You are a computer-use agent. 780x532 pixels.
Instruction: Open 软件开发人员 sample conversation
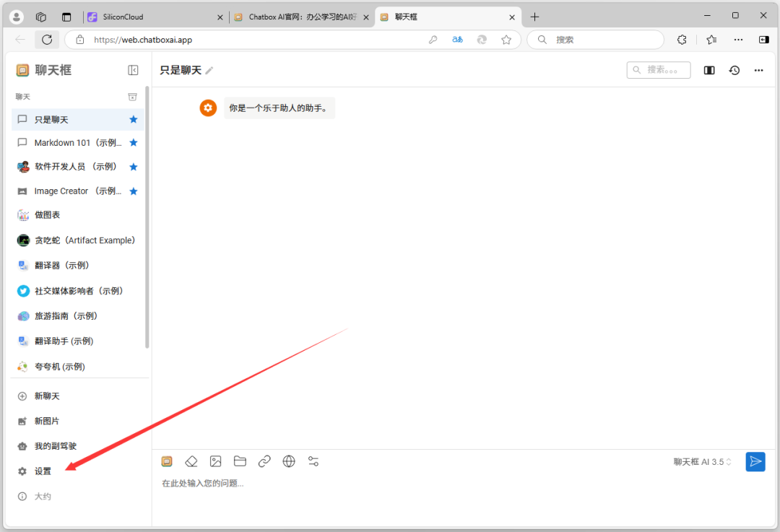pos(77,167)
